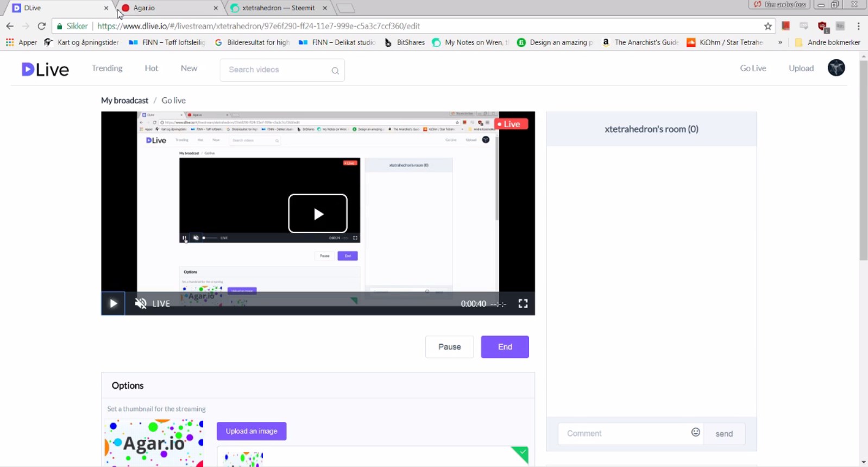Image resolution: width=868 pixels, height=467 pixels.
Task: Switch to the xtetrahedron — Steemit tab
Action: coord(279,8)
